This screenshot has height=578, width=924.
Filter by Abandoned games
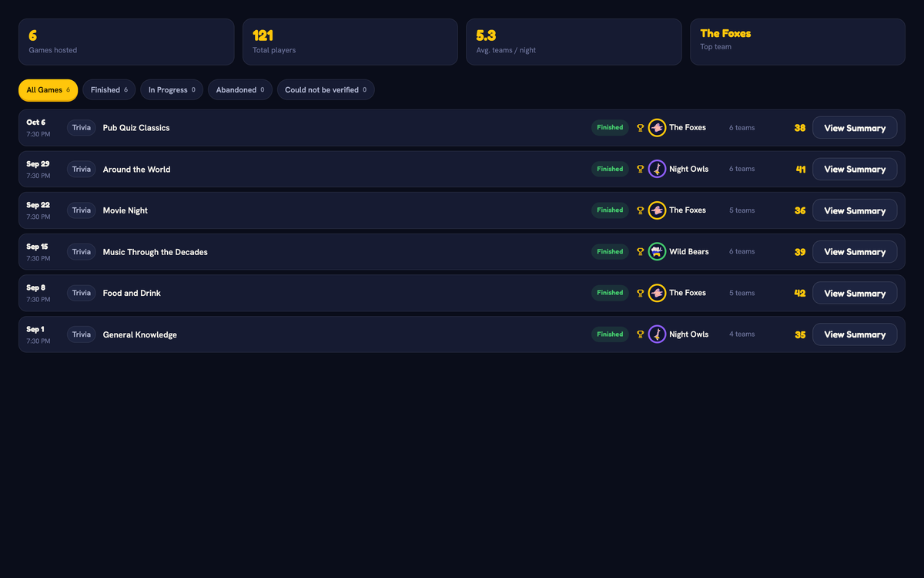pyautogui.click(x=240, y=90)
